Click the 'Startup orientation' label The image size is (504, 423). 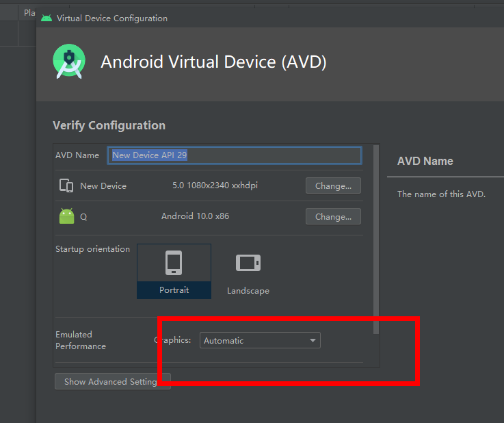92,249
